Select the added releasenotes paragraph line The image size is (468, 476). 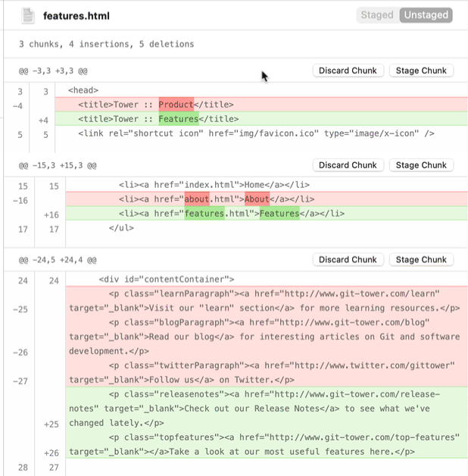coord(264,409)
